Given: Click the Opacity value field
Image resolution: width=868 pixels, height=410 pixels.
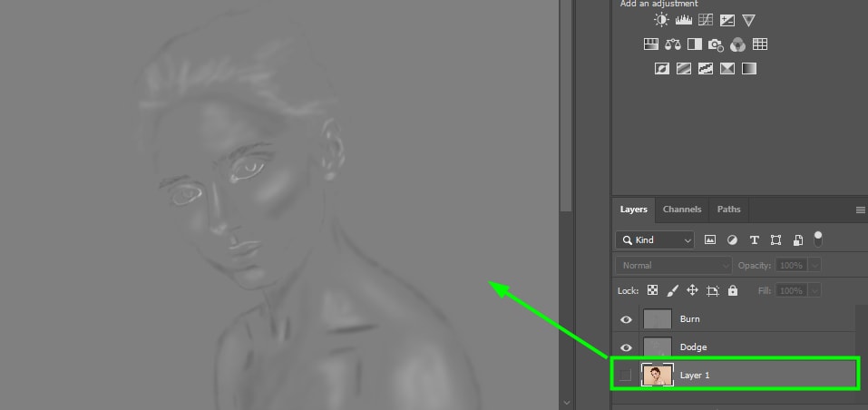Looking at the screenshot, I should (x=792, y=266).
